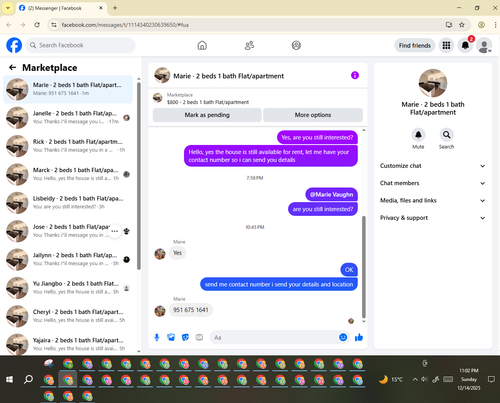Click Mark as pending button
500x403 pixels.
click(x=207, y=115)
